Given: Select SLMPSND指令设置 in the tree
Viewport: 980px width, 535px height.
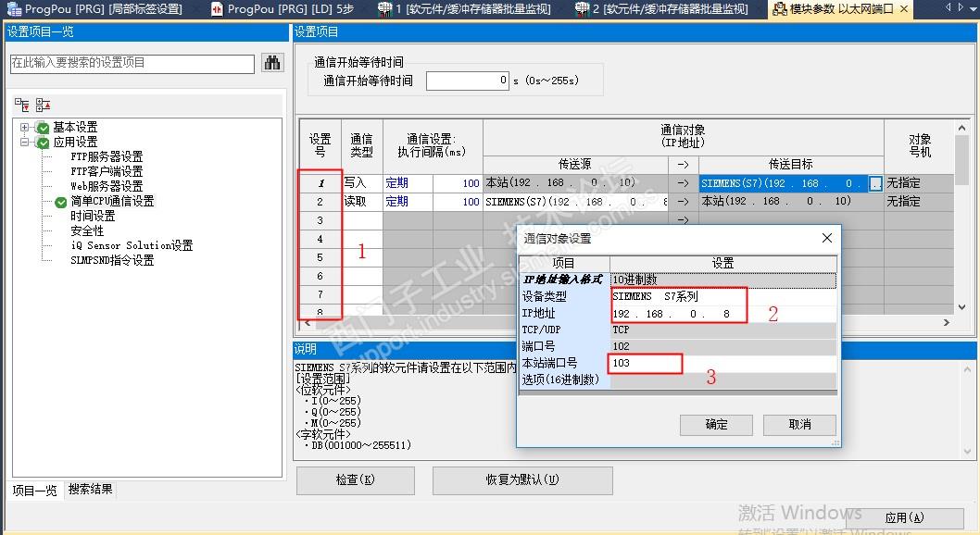Looking at the screenshot, I should tap(112, 260).
